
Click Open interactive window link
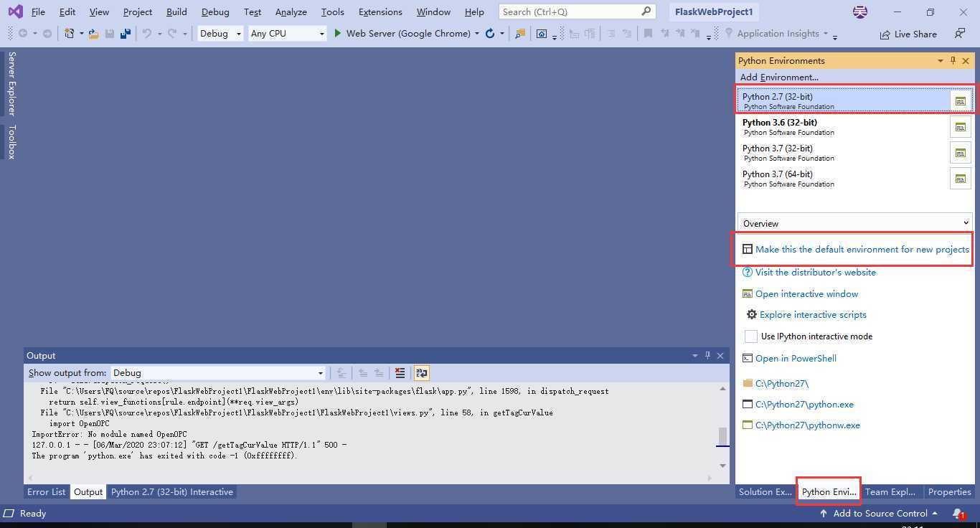806,293
